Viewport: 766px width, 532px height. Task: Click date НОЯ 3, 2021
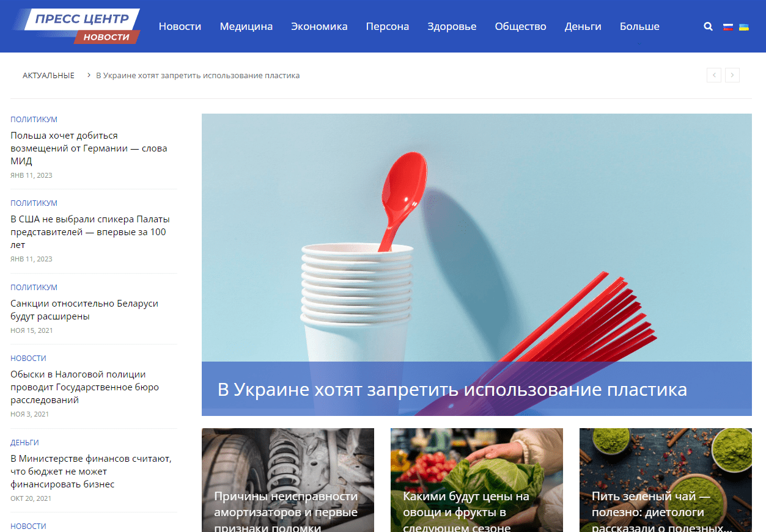pyautogui.click(x=29, y=414)
